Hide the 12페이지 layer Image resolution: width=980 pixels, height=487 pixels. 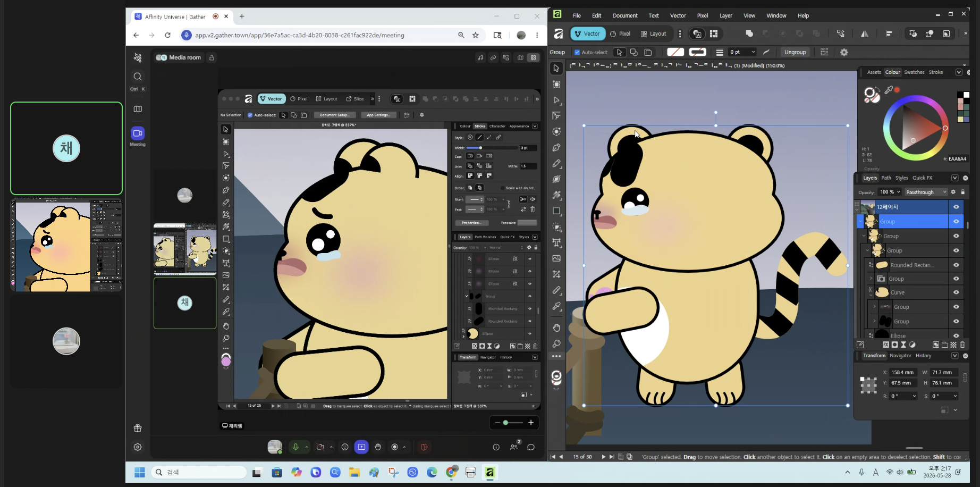956,207
